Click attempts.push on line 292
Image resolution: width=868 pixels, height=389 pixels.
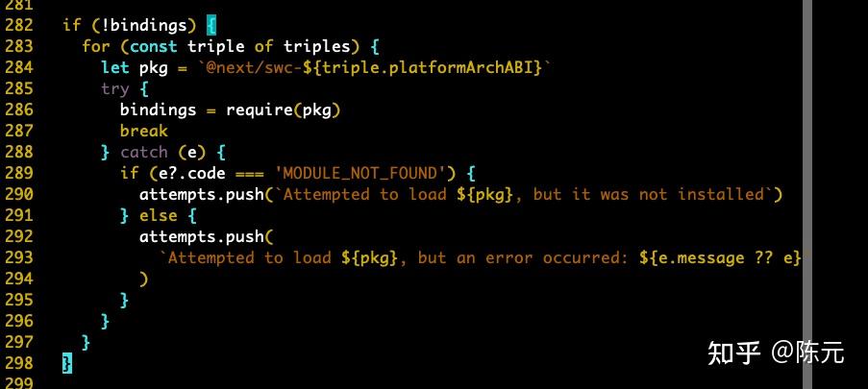coord(202,236)
